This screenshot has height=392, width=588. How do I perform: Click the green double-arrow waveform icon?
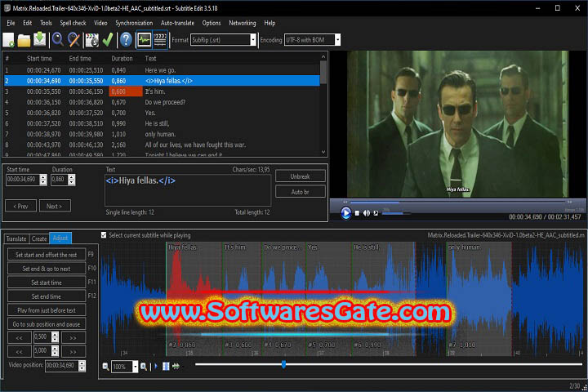176,366
